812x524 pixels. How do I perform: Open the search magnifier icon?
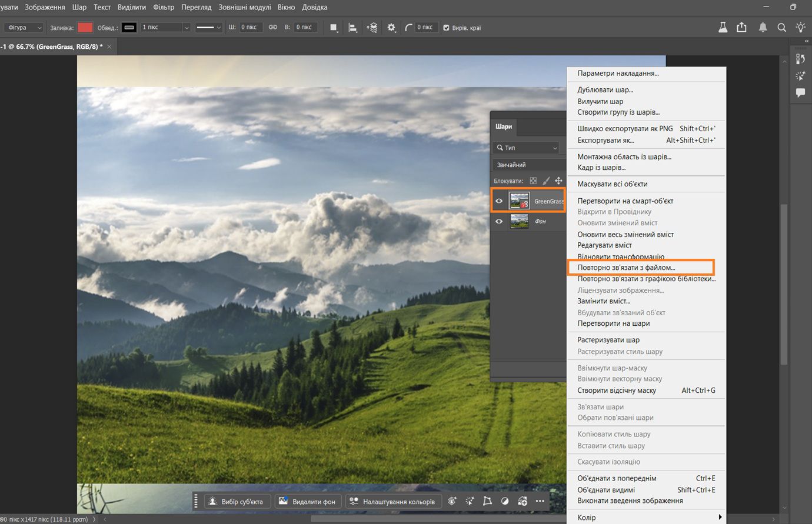(x=781, y=28)
